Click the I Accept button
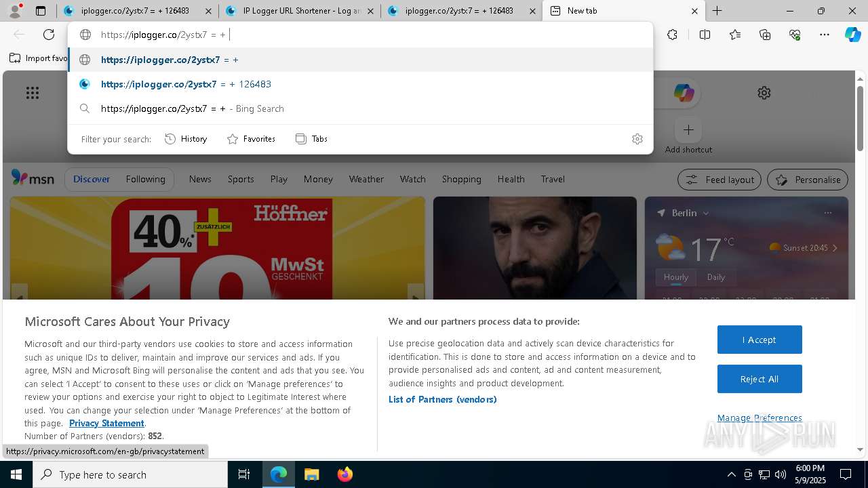868x488 pixels. pos(759,340)
